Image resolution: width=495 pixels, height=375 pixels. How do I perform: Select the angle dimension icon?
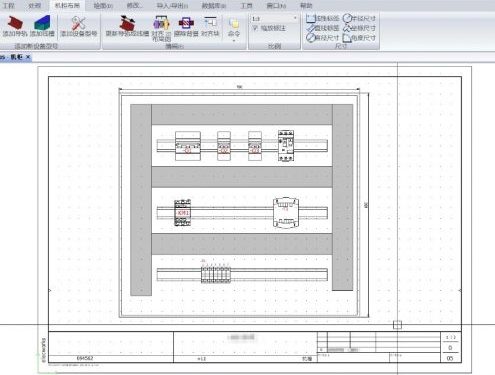pyautogui.click(x=347, y=38)
